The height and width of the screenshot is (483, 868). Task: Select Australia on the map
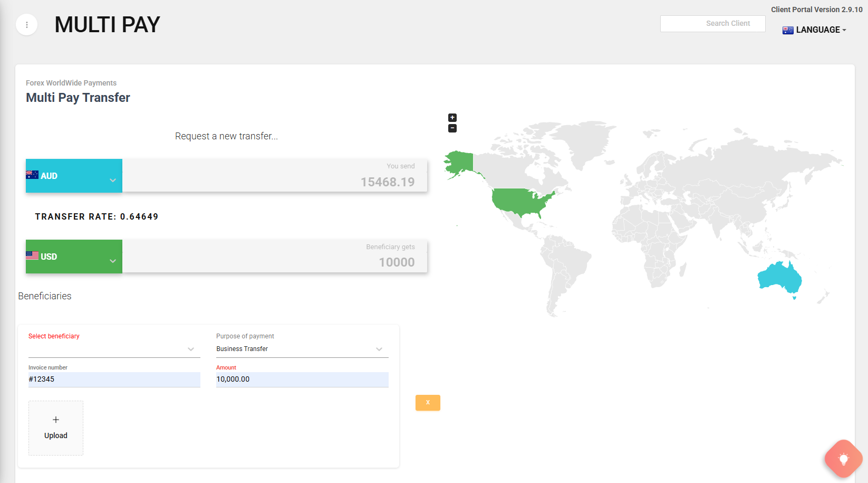tap(779, 277)
